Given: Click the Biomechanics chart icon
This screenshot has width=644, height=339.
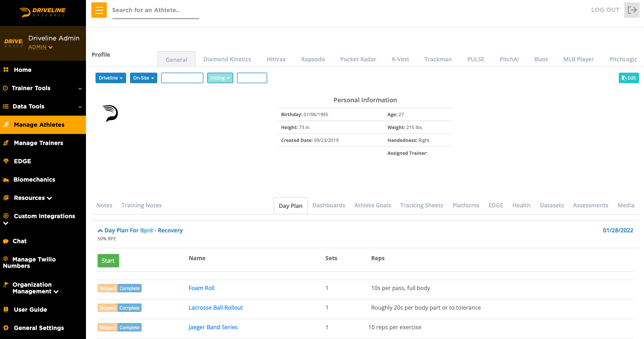Looking at the screenshot, I should coord(6,180).
